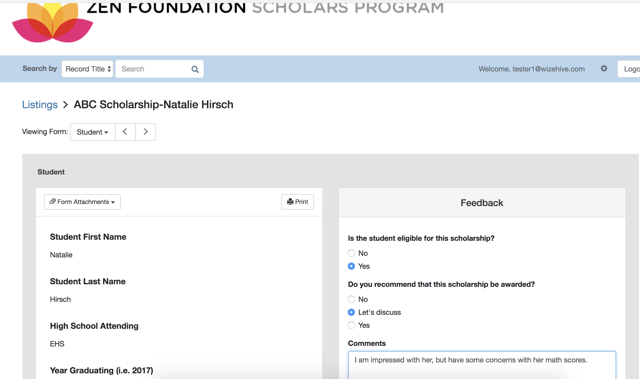
Task: Click into the Search text field
Action: click(155, 69)
